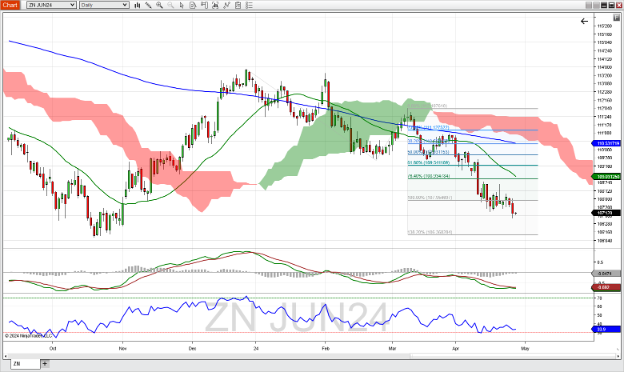
Task: Click the Feb label on time axis
Action: [326, 348]
